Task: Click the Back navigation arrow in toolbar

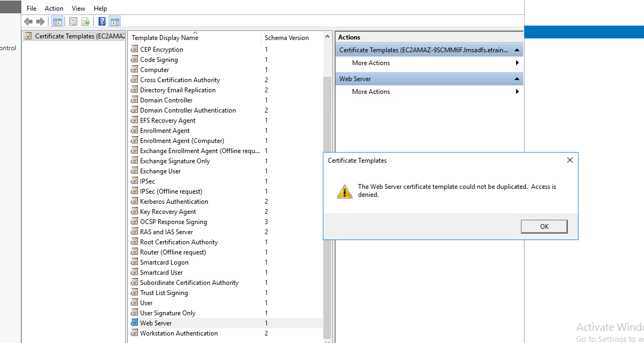Action: (28, 21)
